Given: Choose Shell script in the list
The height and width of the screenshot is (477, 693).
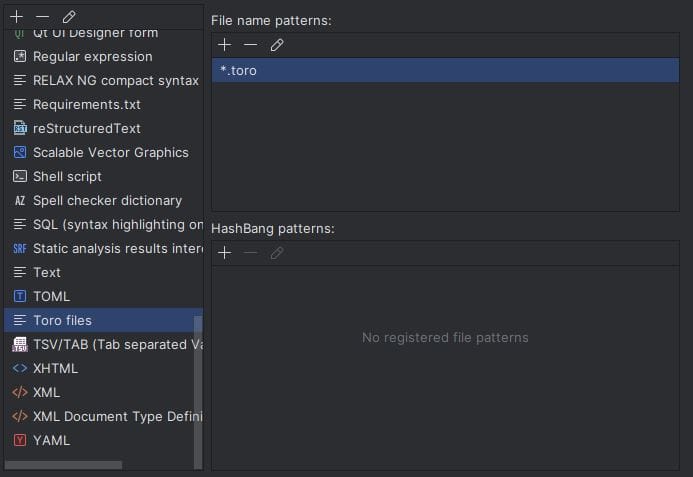Looking at the screenshot, I should 67,176.
